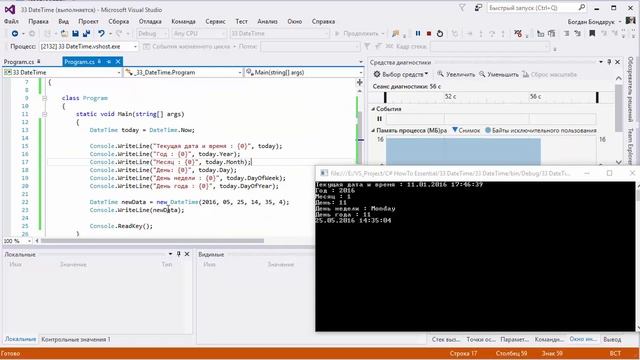Open the Отладка menu
Viewport: 640px width, 360px height.
click(150, 21)
